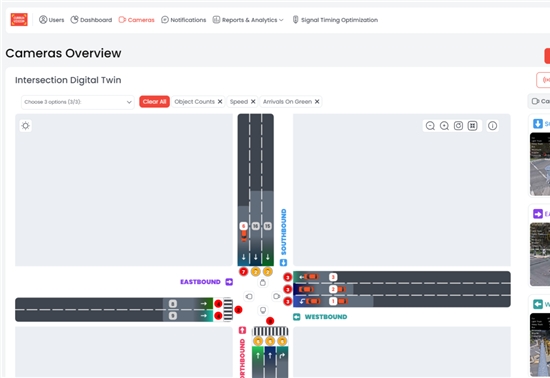Open Signal Timing Optimization
Viewport: 550px width, 378px height.
point(335,20)
